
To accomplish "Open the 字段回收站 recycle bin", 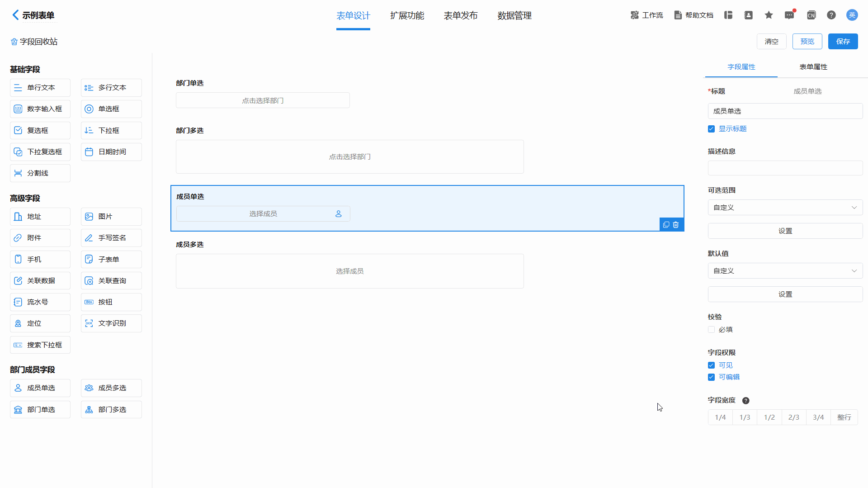I will [x=34, y=42].
